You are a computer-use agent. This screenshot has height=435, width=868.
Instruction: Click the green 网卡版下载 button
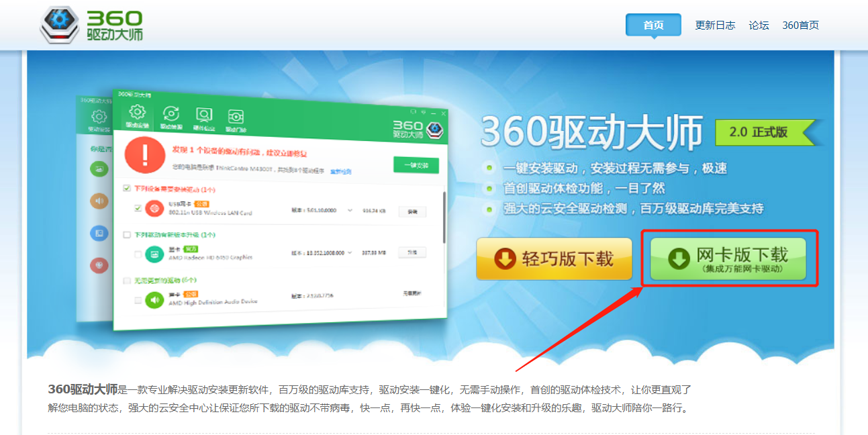coord(728,258)
